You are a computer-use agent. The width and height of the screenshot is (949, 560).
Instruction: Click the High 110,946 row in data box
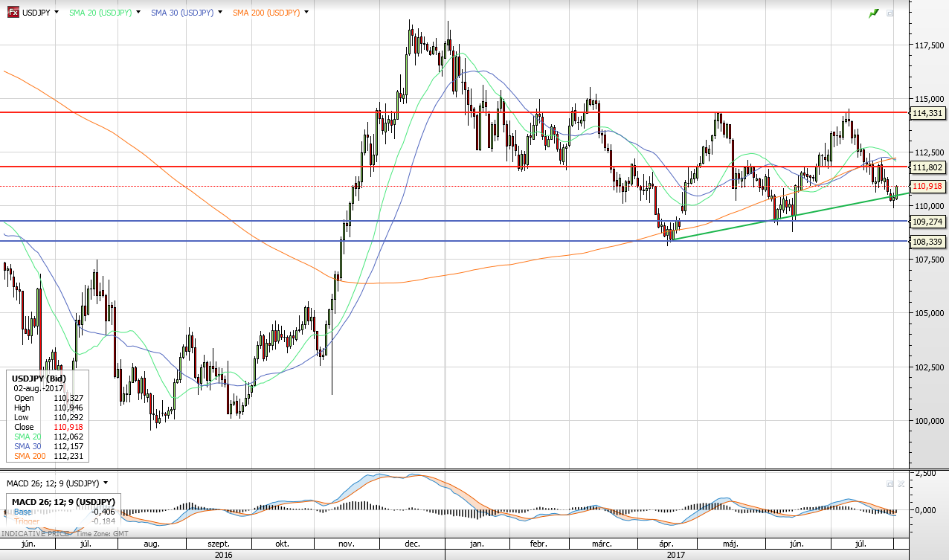click(49, 408)
